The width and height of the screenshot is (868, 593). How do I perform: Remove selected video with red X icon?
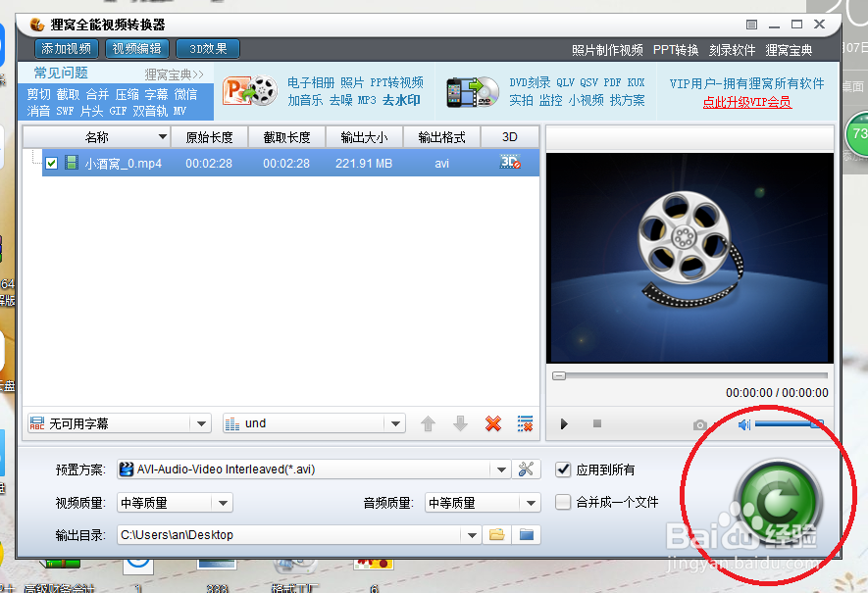click(493, 423)
